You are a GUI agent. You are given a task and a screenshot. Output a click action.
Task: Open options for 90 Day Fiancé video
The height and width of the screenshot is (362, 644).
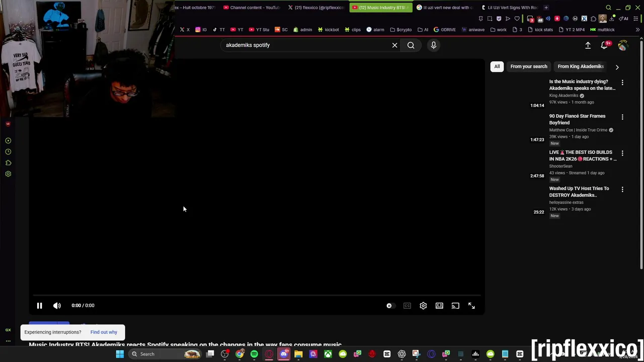tap(622, 117)
